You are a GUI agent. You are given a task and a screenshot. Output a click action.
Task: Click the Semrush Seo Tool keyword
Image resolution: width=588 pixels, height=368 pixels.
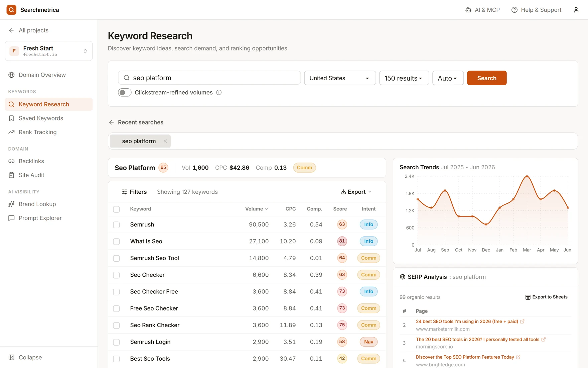point(154,258)
